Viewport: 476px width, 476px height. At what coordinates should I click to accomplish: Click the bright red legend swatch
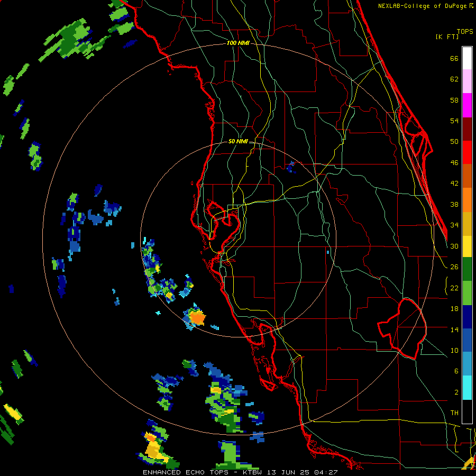pos(467,152)
